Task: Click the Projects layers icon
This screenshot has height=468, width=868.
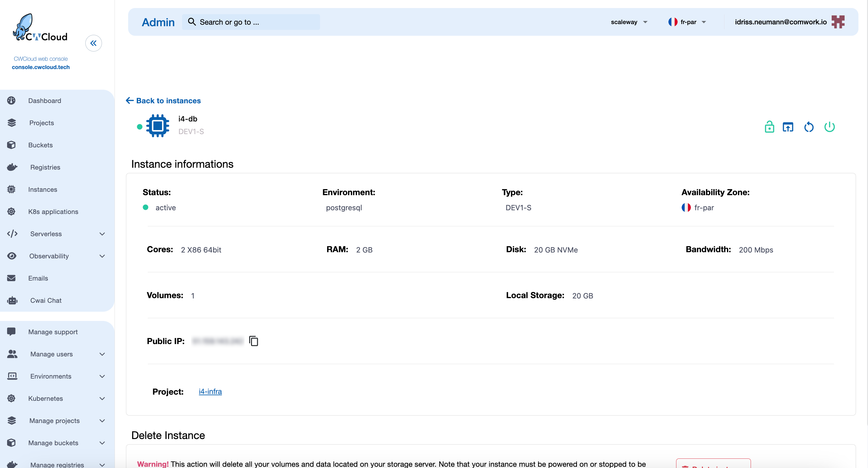Action: (11, 123)
